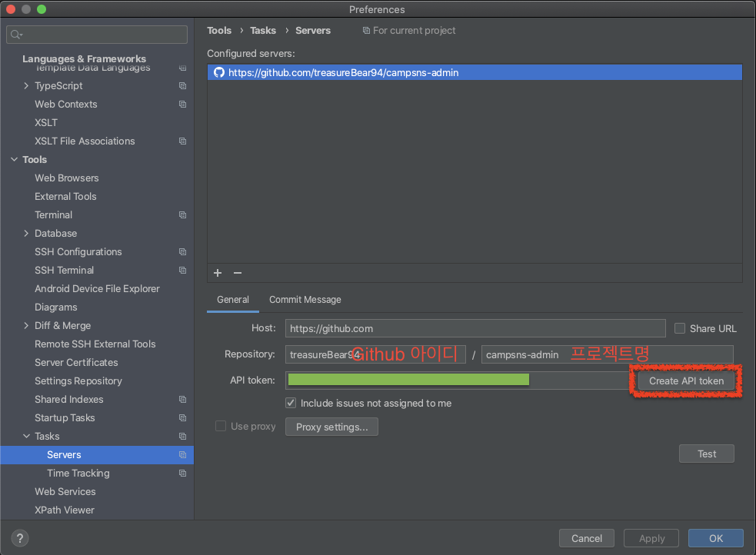Click project-level icon beside Time Tracking
This screenshot has height=555, width=756.
(183, 473)
